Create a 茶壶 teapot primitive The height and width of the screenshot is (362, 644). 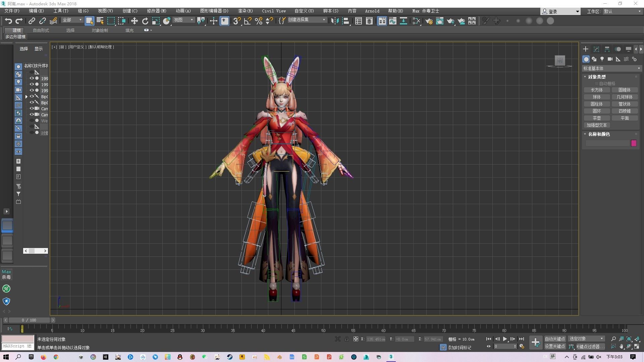597,118
